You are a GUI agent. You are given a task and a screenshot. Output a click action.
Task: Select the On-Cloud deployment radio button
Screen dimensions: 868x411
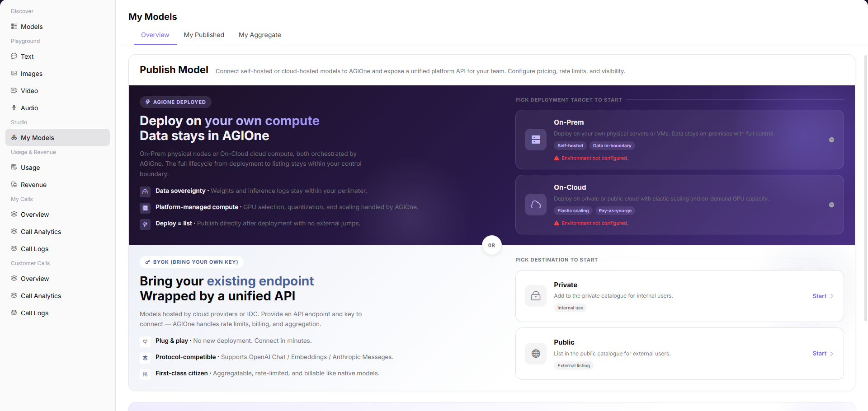click(831, 205)
